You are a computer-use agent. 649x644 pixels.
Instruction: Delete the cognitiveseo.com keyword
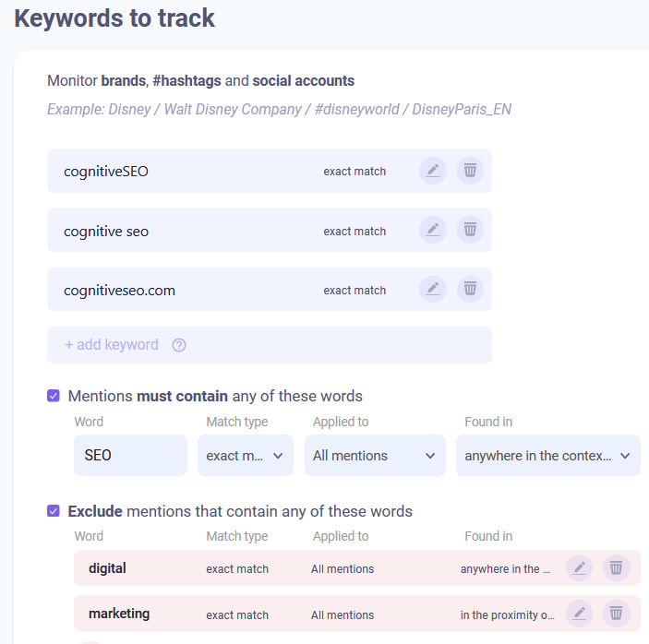470,289
